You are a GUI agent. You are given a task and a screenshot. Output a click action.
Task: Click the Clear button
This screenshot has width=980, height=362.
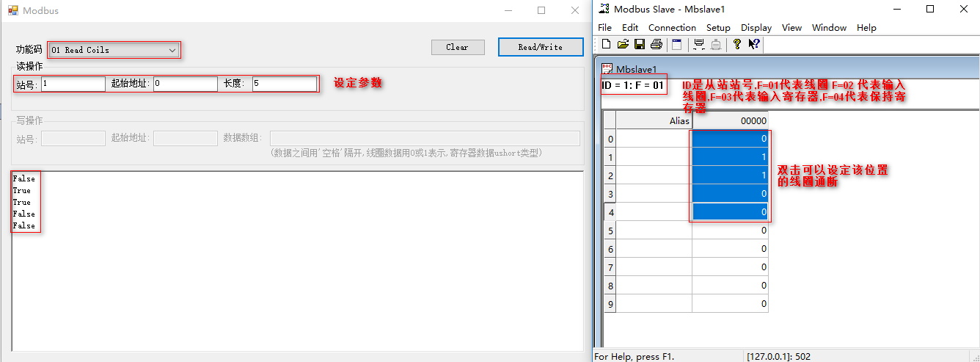(x=458, y=47)
